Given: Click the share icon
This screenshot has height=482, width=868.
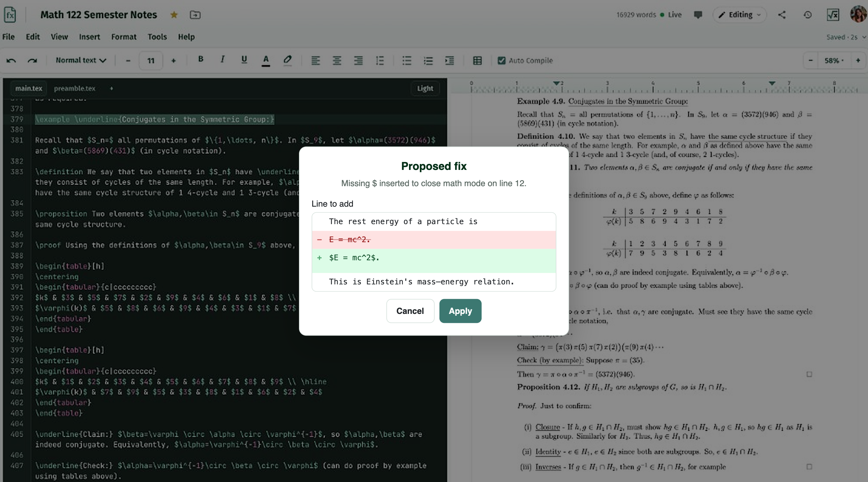Looking at the screenshot, I should [x=782, y=15].
